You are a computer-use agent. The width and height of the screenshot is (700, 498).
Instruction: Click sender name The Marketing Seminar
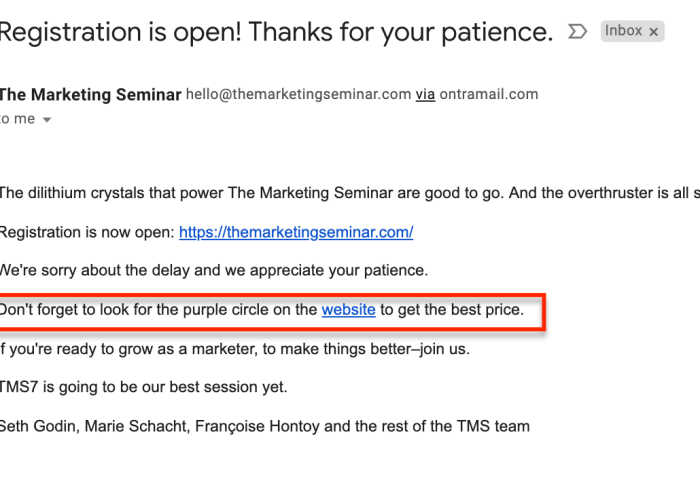pyautogui.click(x=90, y=95)
